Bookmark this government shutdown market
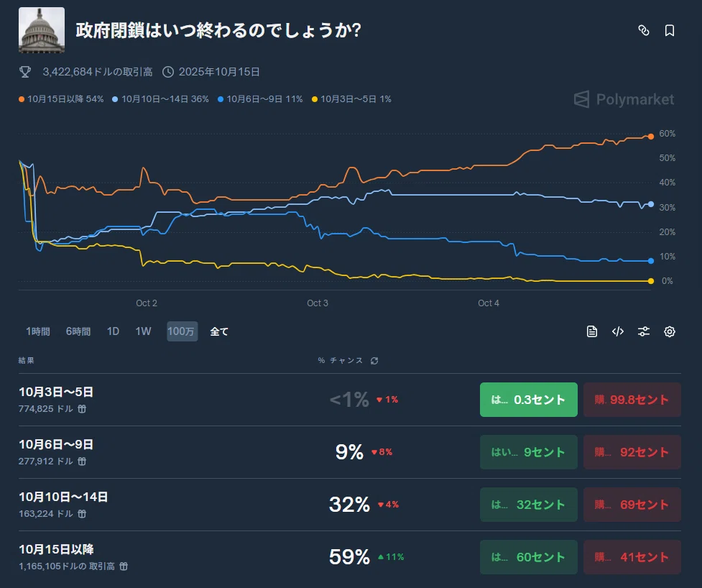The width and height of the screenshot is (702, 588). pos(670,30)
